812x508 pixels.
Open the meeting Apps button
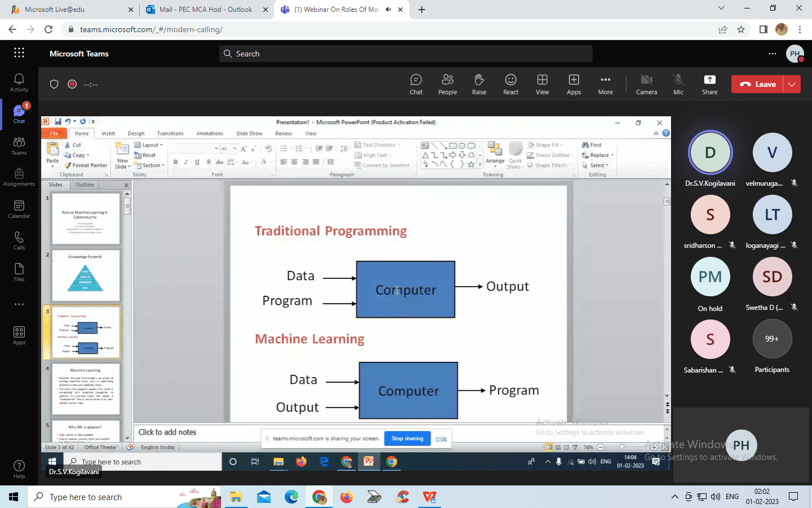574,84
